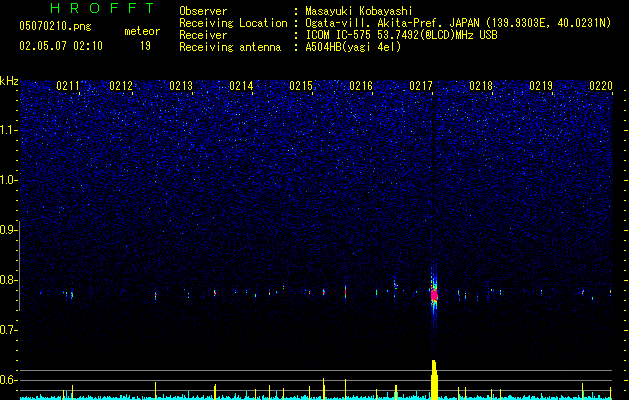Click the 0220 time marker
This screenshot has height=400, width=629.
601,86
